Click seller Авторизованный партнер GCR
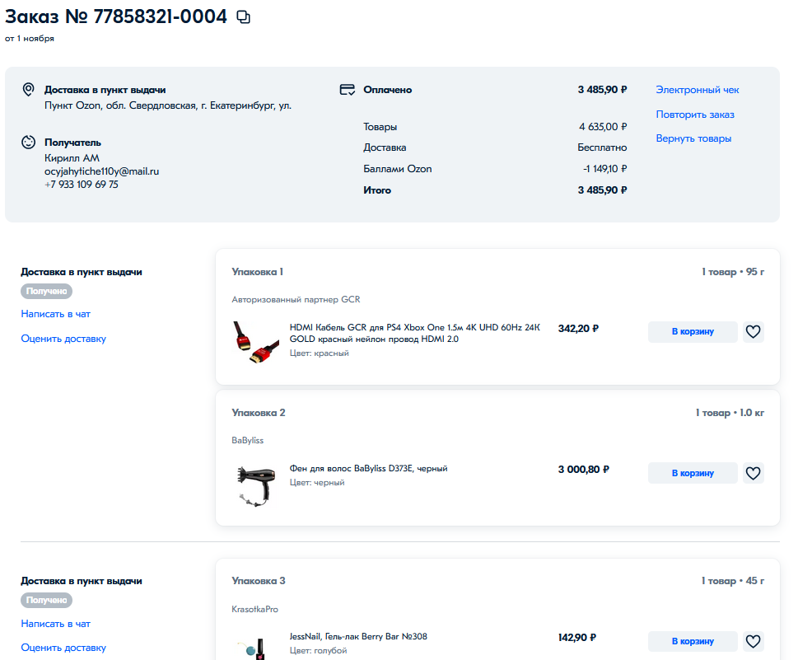 (296, 299)
